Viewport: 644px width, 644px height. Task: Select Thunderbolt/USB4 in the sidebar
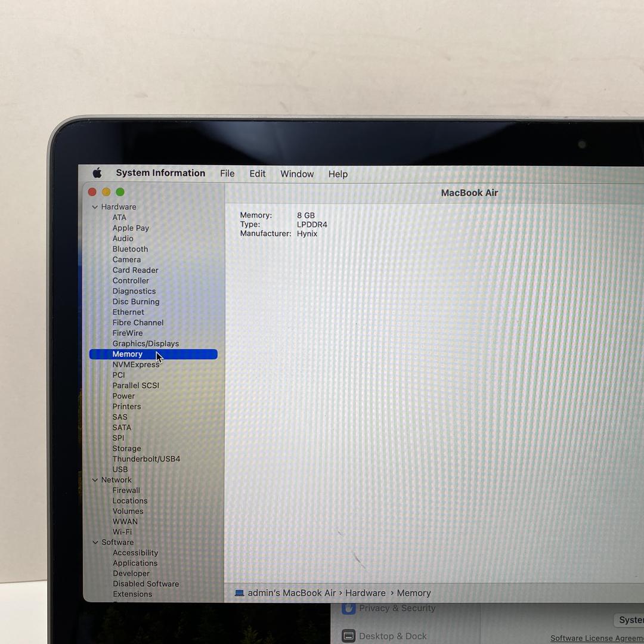pyautogui.click(x=146, y=459)
